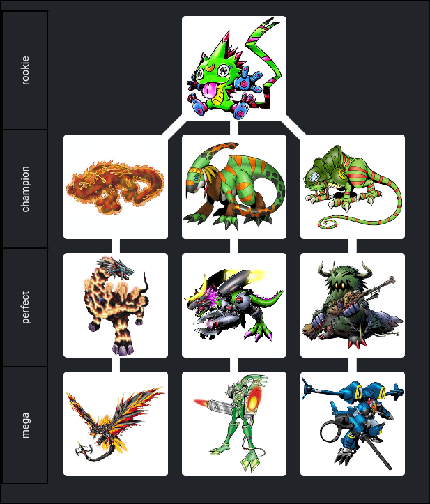Screen dimensions: 430x504
Task: Select the fiery winged phoenix mega tile
Action: click(x=116, y=424)
